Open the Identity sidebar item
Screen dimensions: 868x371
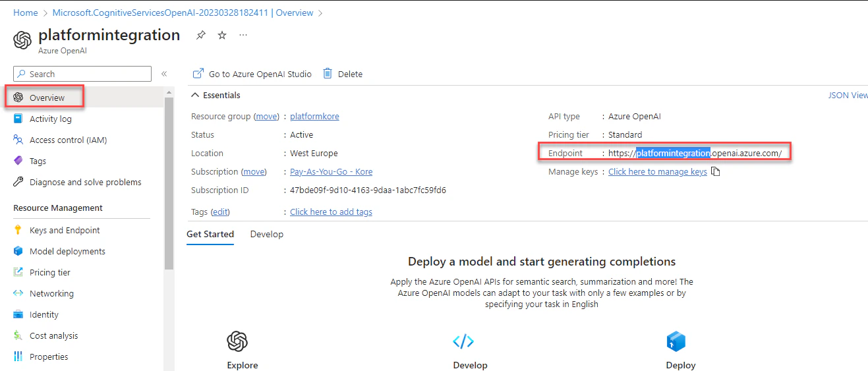44,314
